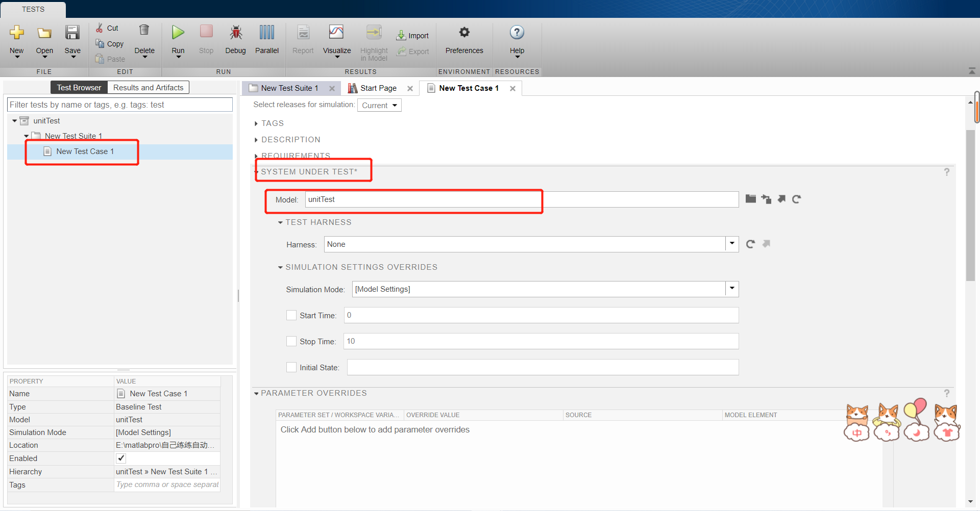Click the Visualize icon
Viewport: 980px width, 511px height.
tap(336, 40)
